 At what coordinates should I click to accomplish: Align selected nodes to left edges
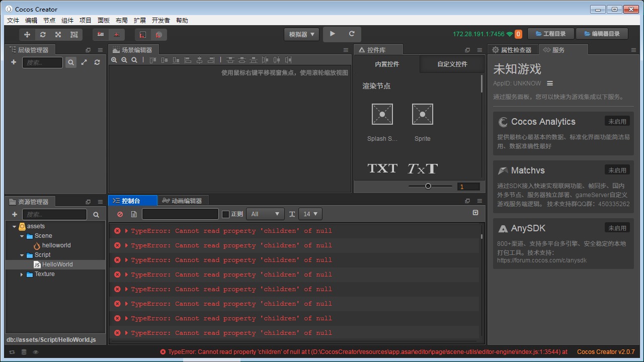tap(188, 60)
